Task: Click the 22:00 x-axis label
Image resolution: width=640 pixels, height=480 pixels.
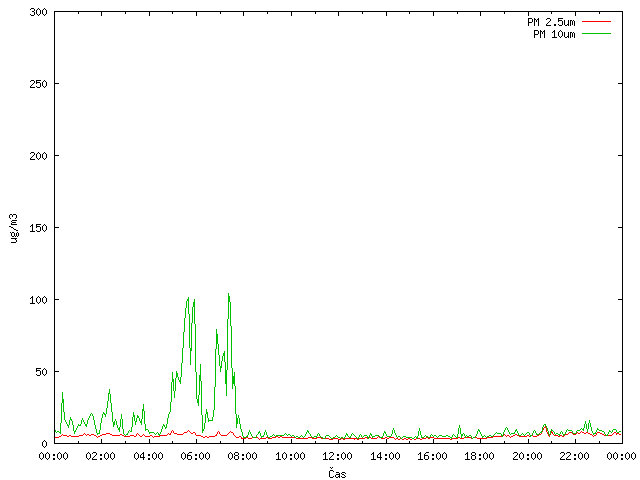Action: [x=574, y=456]
